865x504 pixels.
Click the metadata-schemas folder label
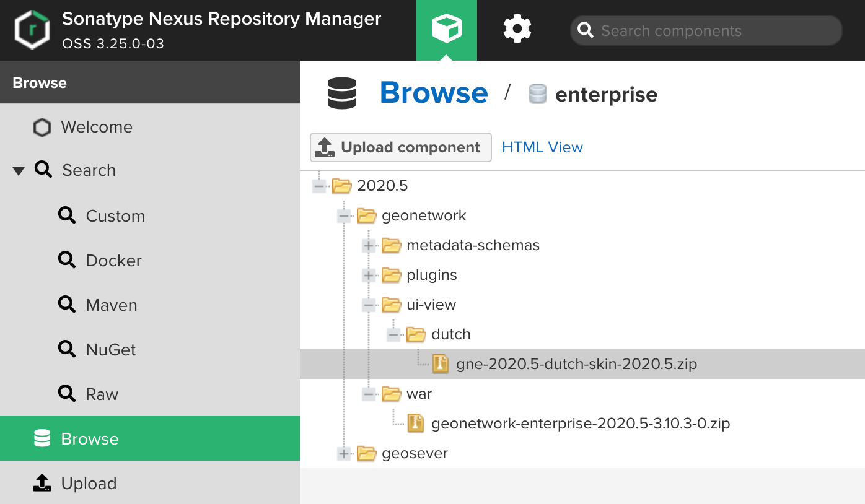(x=473, y=245)
